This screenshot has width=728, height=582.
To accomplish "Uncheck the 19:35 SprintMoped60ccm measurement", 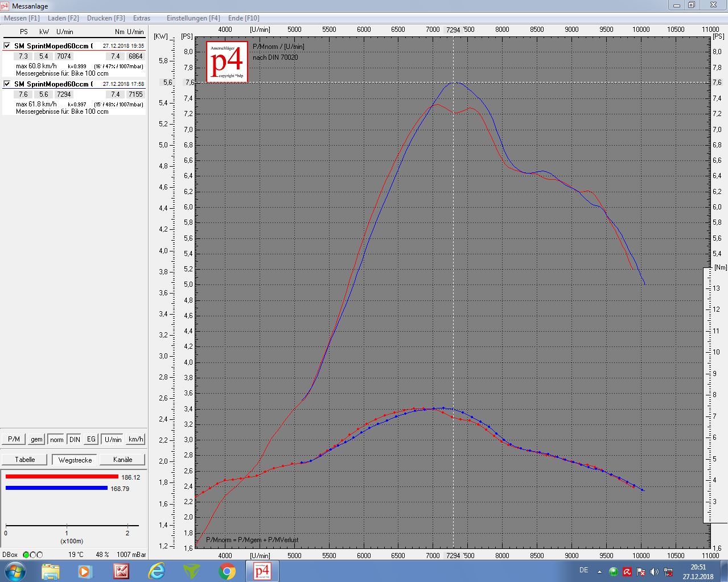I will (7, 46).
